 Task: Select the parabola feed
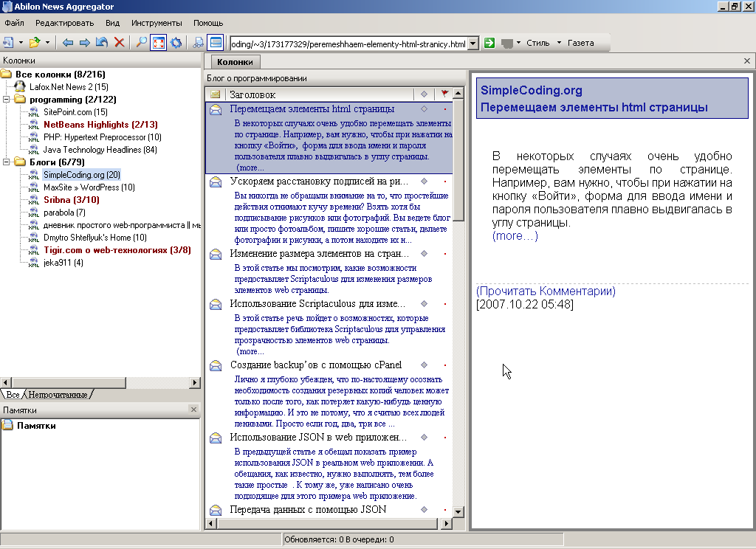click(65, 212)
